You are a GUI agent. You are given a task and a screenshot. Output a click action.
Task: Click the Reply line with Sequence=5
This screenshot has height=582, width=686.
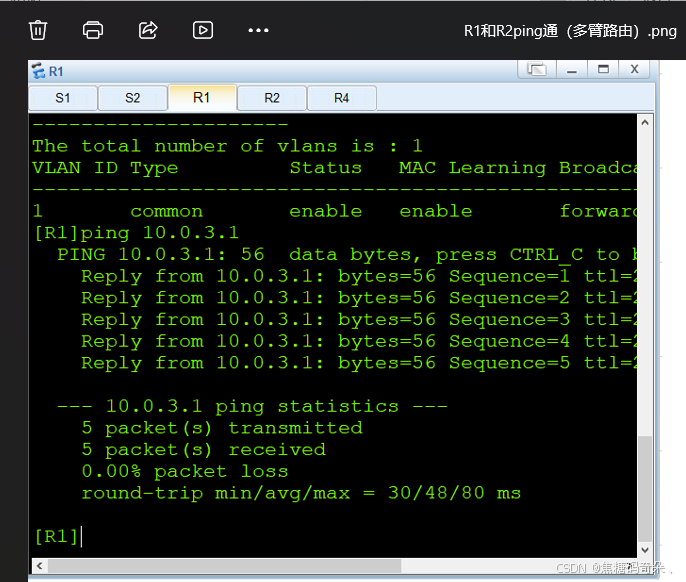point(359,363)
